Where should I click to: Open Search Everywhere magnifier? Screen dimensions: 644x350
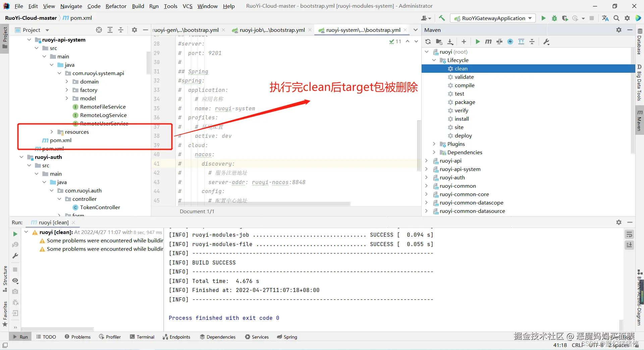(616, 18)
